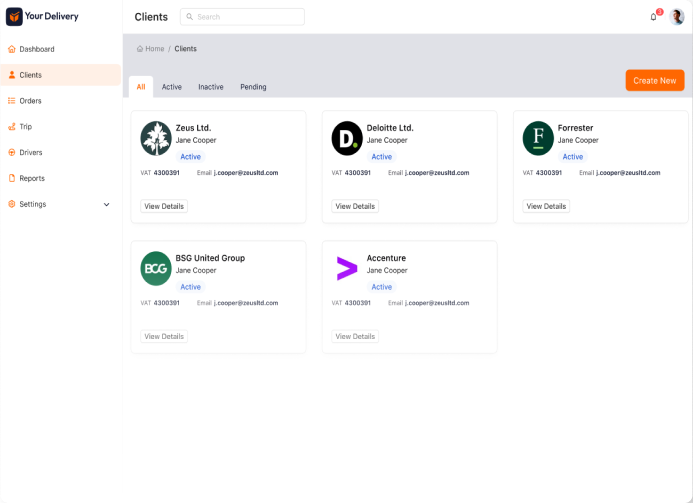Click the Forrester company name
Screen dimensions: 693x503
(x=575, y=128)
